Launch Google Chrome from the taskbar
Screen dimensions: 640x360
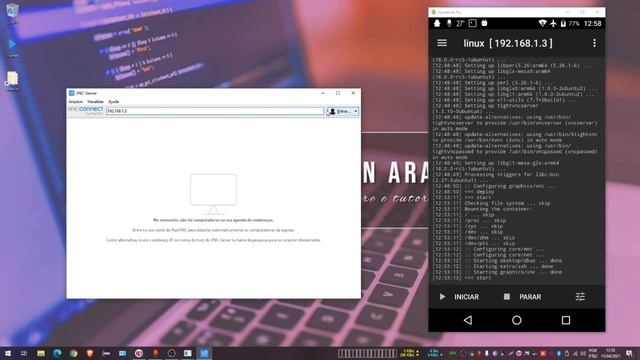coord(73,353)
